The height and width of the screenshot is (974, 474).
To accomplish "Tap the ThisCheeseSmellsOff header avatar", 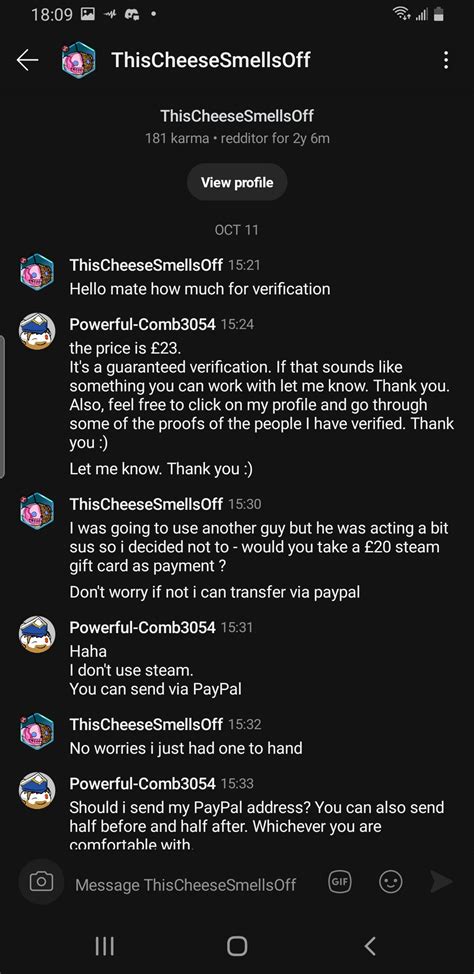I will tap(79, 60).
